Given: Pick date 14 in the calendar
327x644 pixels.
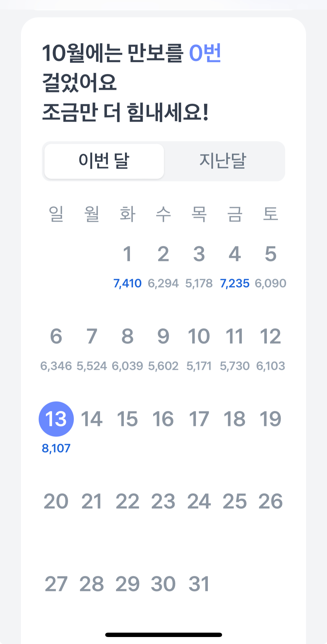Looking at the screenshot, I should (x=92, y=419).
